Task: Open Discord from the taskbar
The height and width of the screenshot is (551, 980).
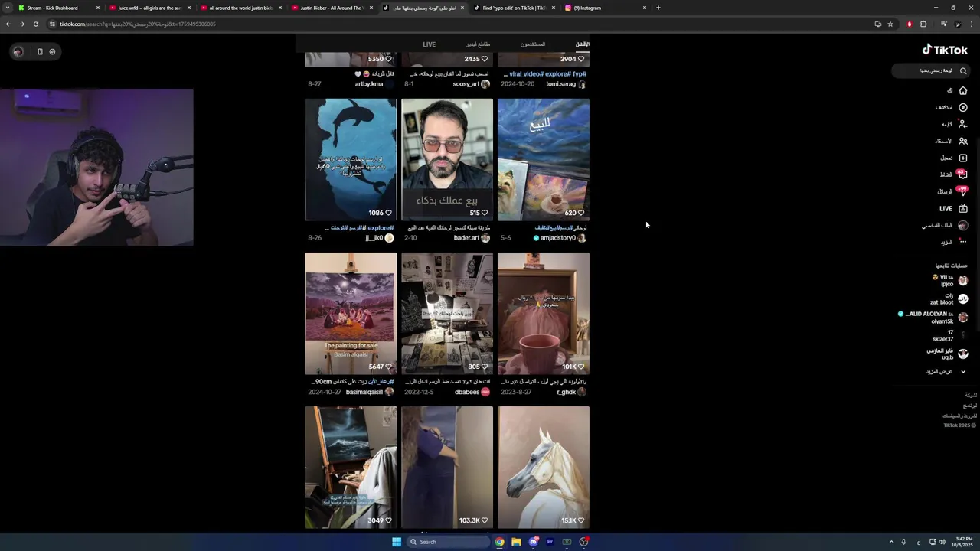Action: (533, 542)
